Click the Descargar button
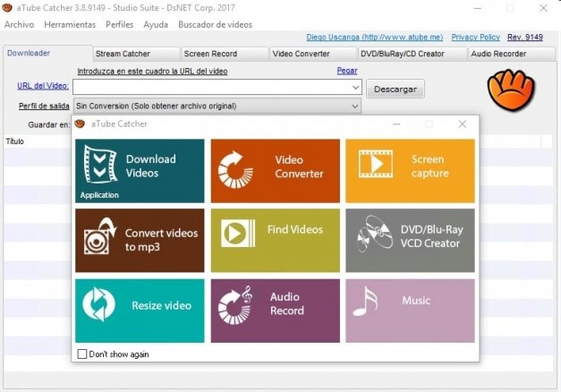Image resolution: width=561 pixels, height=392 pixels. [395, 89]
